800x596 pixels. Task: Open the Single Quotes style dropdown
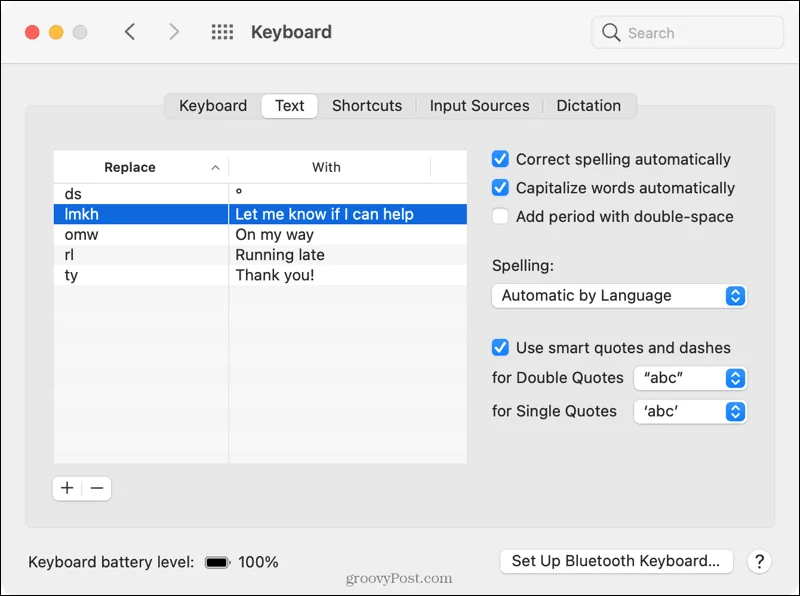tap(690, 411)
